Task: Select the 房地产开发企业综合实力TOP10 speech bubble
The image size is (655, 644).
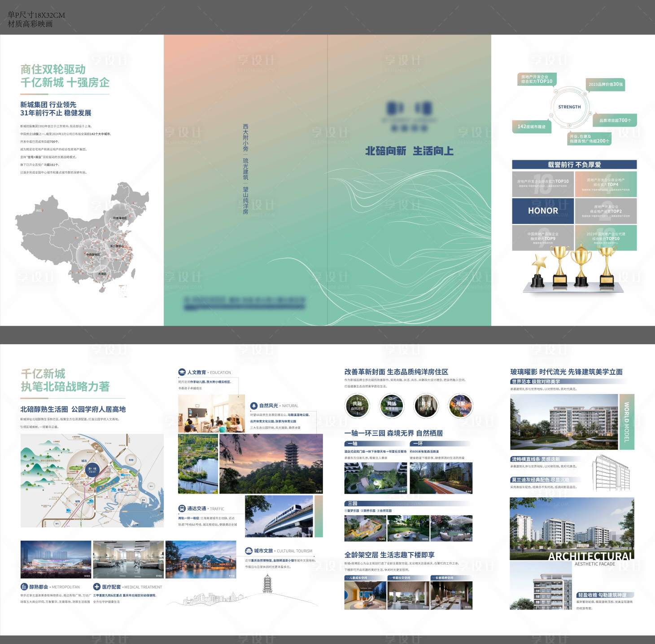Action: [537, 79]
